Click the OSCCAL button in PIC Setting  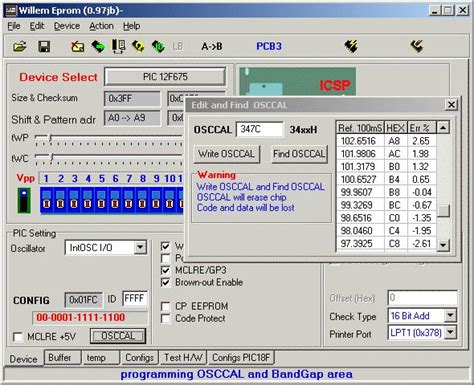(x=118, y=336)
